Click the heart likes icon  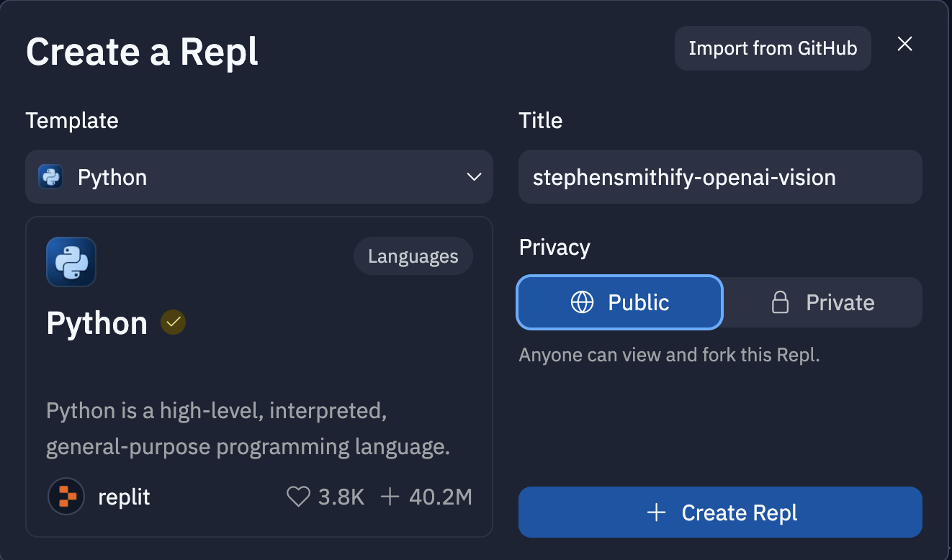[x=298, y=497]
